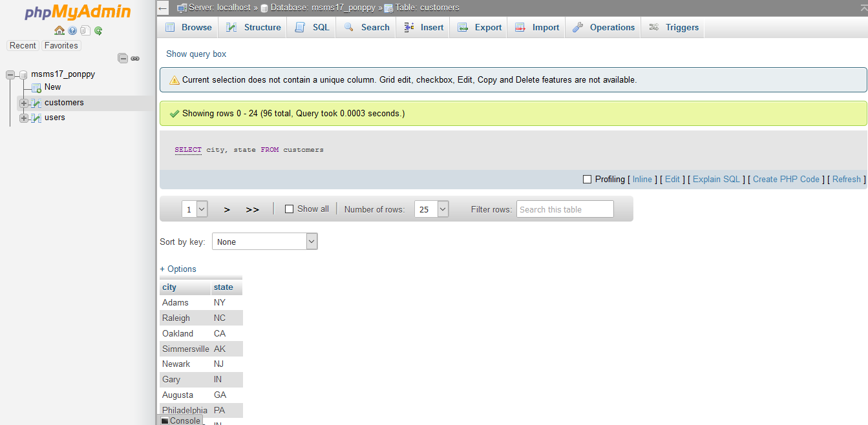Open the Console bar
Viewport: 868px width, 425px height.
pyautogui.click(x=180, y=420)
